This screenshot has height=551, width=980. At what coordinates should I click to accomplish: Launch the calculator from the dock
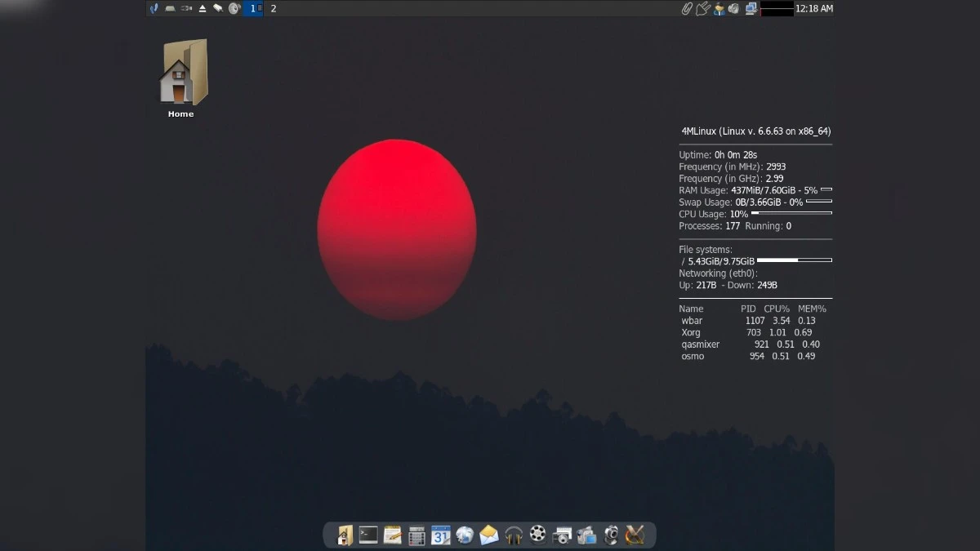pos(416,535)
